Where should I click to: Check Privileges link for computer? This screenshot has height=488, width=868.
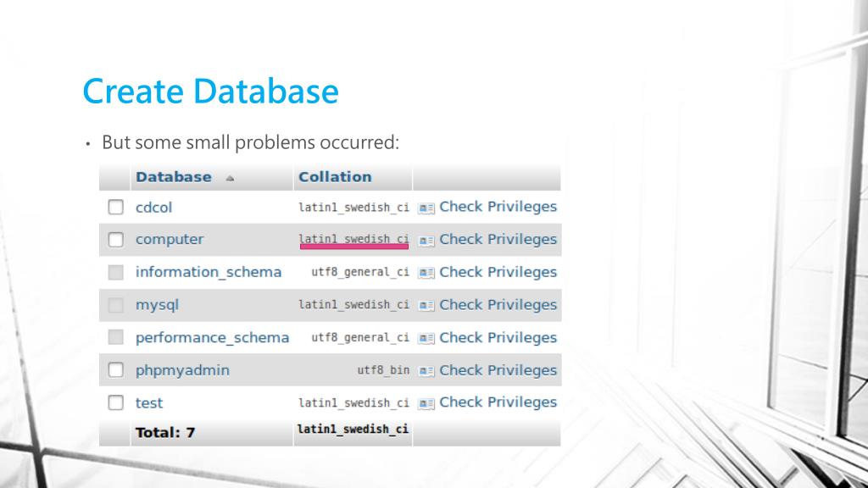point(498,239)
